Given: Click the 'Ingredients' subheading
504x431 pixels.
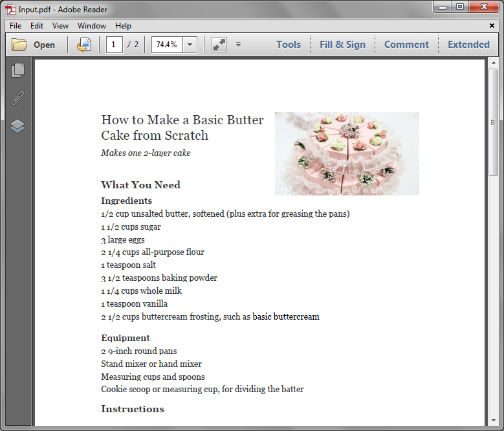Looking at the screenshot, I should pos(126,201).
